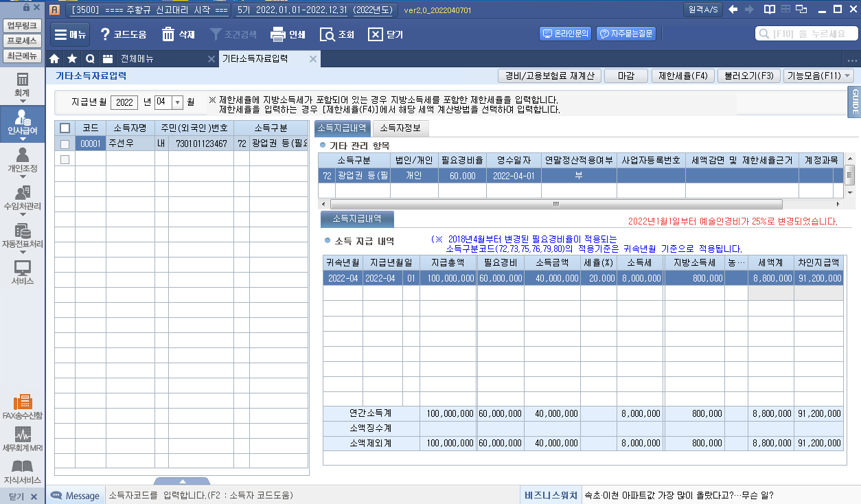Click the 경비/고용보험료 재계산 button

[x=549, y=76]
